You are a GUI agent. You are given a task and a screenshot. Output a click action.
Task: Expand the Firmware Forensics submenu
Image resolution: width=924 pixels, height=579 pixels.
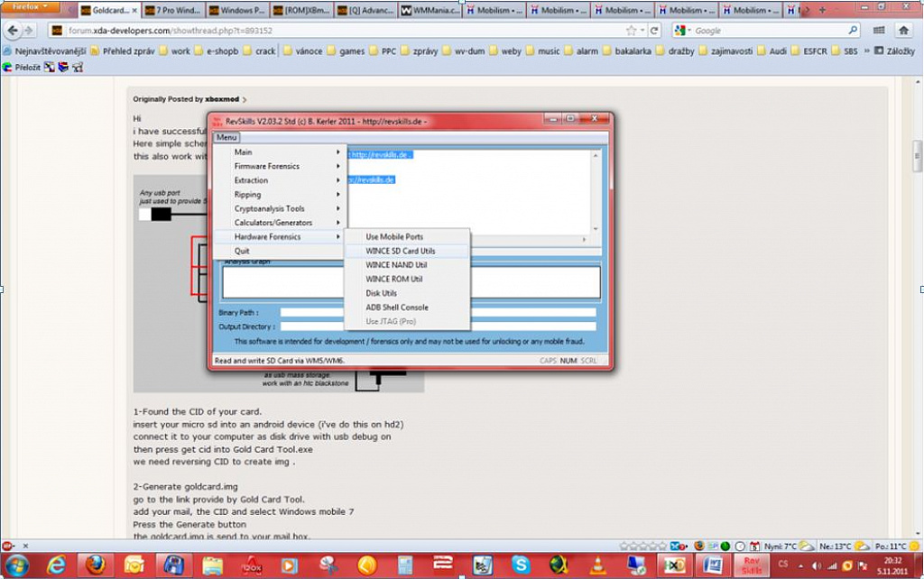click(x=278, y=166)
